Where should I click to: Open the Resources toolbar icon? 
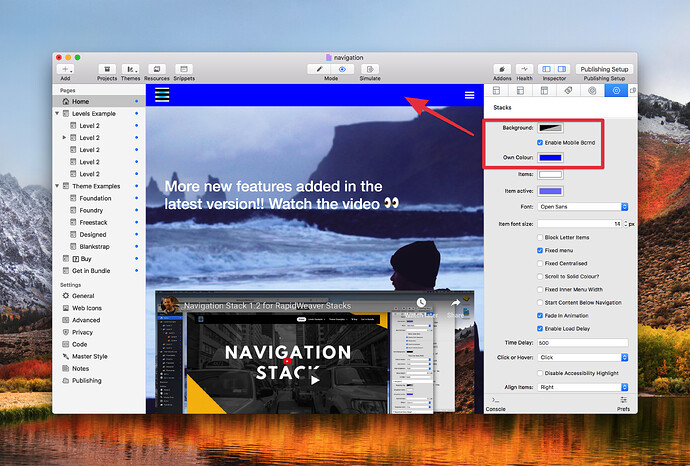157,69
